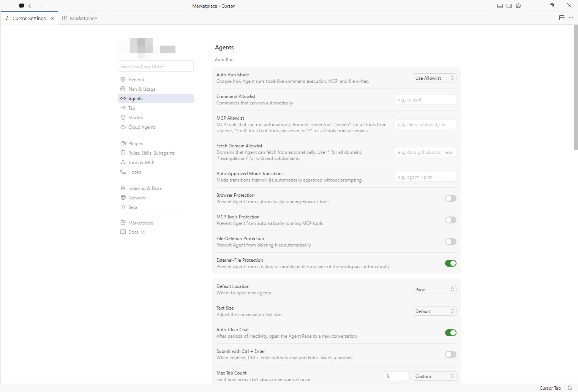The image size is (578, 392).
Task: Close the Cursor Settings tab
Action: pos(52,18)
